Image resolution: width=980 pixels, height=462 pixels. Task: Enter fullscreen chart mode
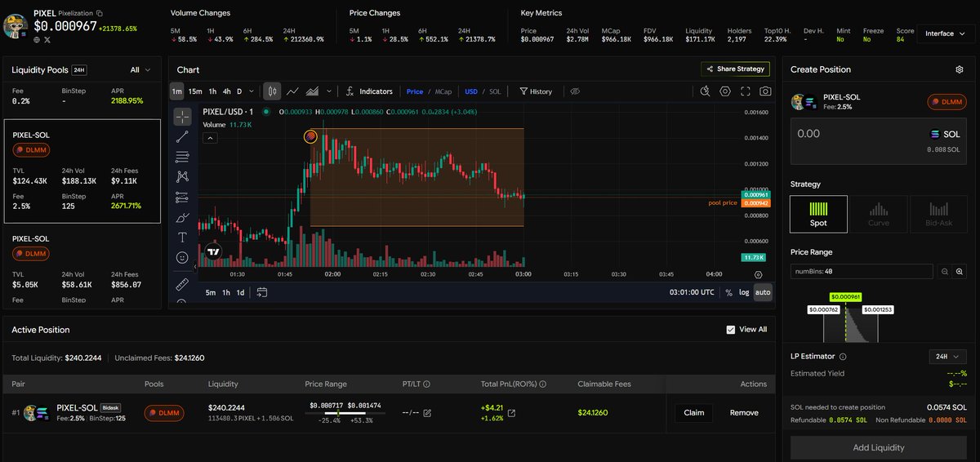click(x=745, y=91)
